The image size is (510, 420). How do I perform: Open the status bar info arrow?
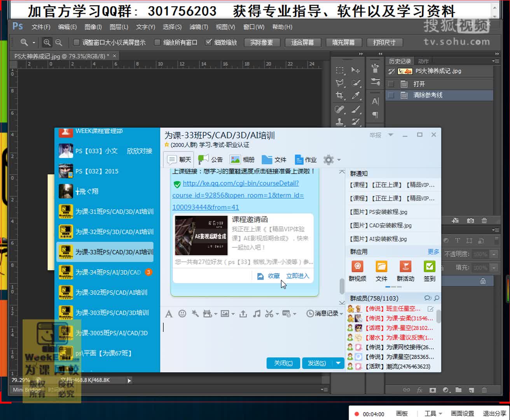click(129, 380)
